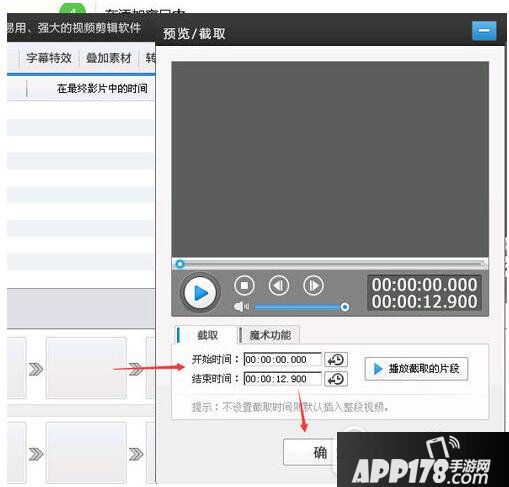
Task: Confirm with the 确定 button
Action: 311,452
